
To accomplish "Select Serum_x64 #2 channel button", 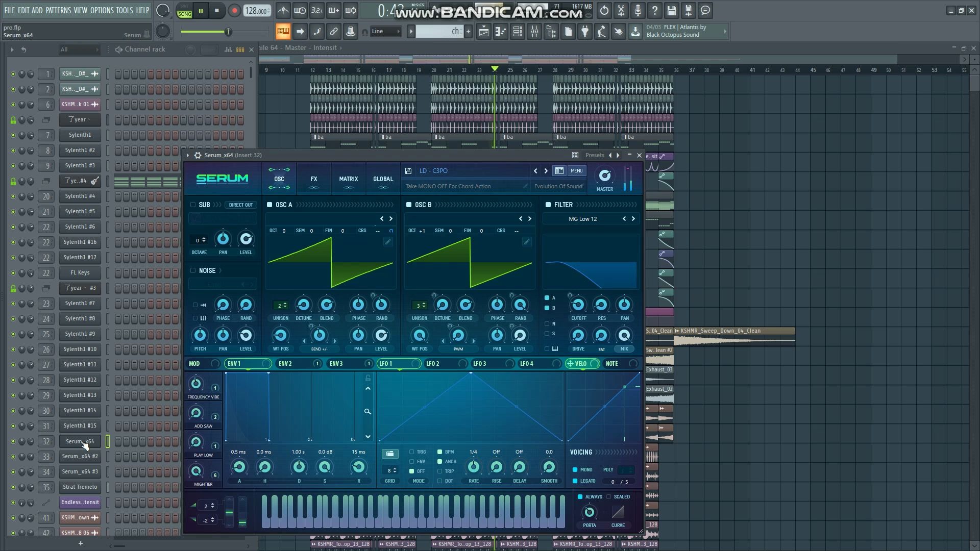I will coord(80,457).
